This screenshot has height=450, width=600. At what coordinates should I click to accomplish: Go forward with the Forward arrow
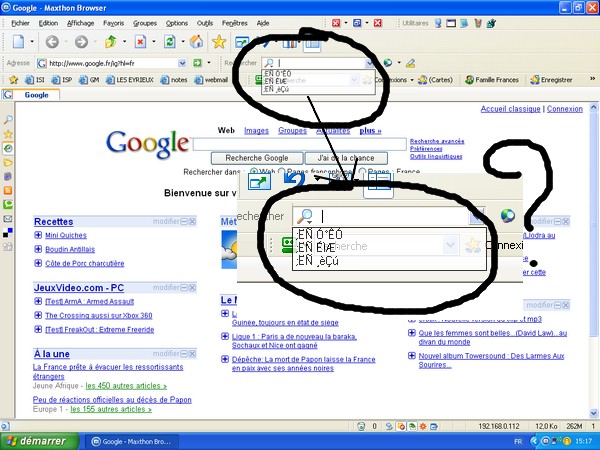coord(81,41)
